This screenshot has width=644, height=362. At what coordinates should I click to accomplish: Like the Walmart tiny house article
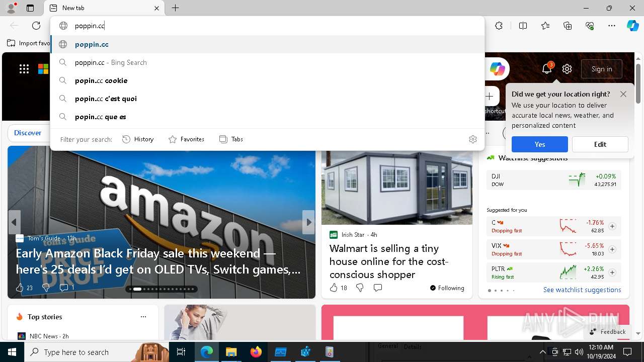point(334,288)
